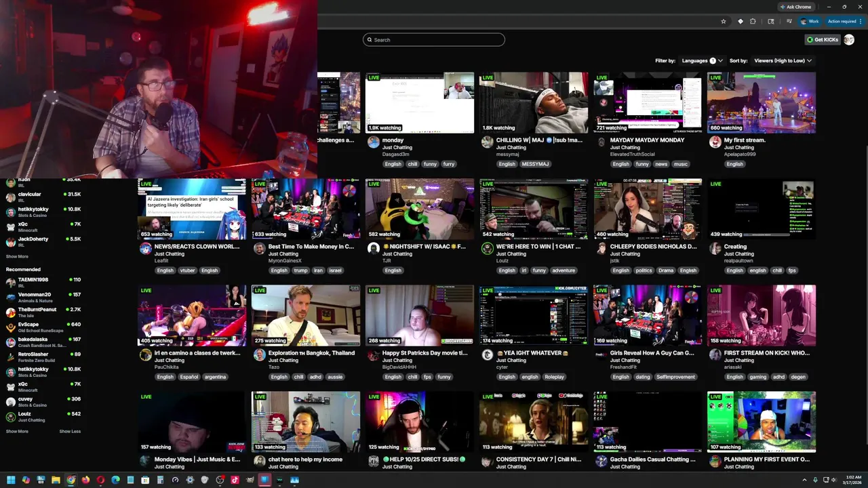Viewport: 868px width, 488px height.
Task: Click the furry tag under monday stream
Action: [x=449, y=164]
